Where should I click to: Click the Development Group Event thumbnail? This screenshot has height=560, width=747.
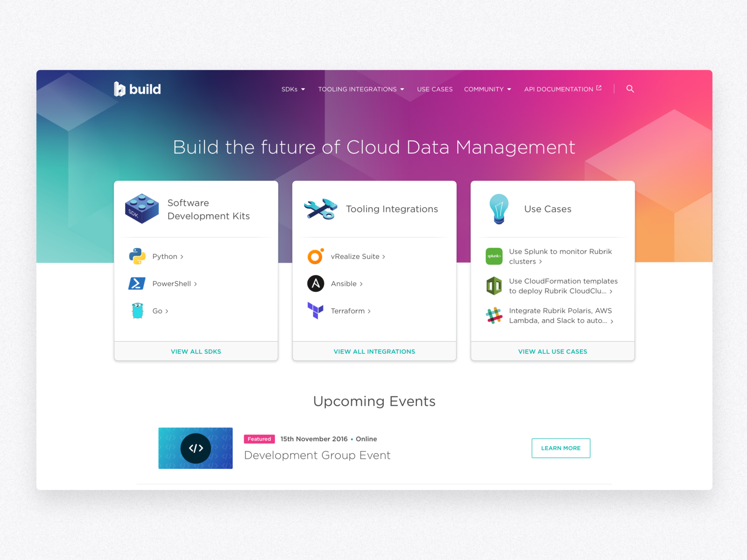pyautogui.click(x=196, y=448)
